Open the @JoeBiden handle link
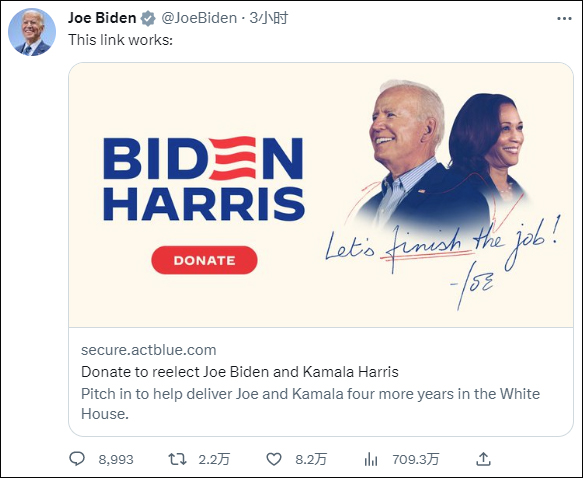 coord(199,18)
